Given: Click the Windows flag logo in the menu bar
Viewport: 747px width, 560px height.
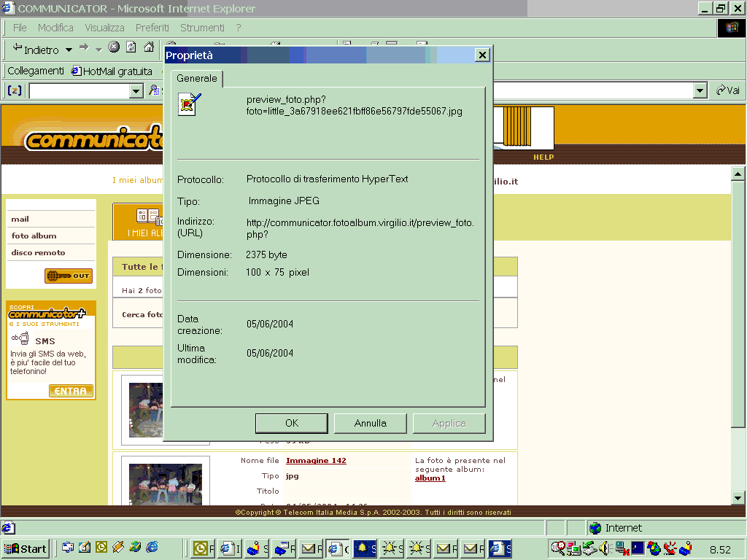Looking at the screenshot, I should [x=731, y=28].
